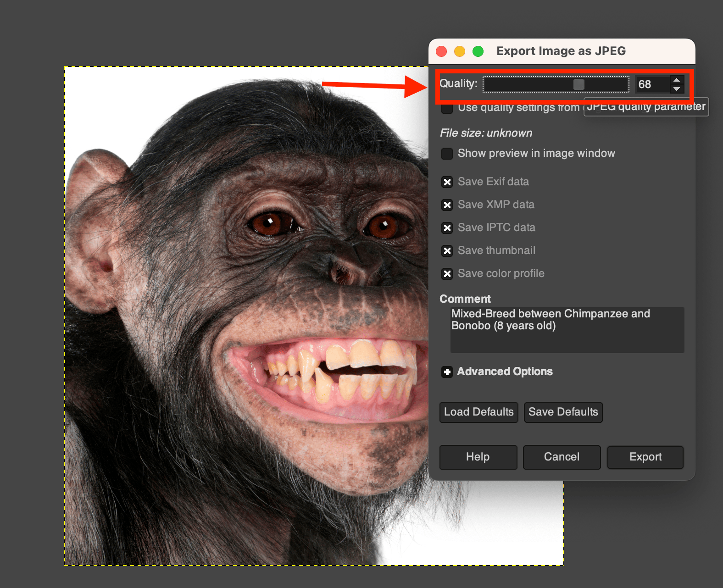Click the File size: unknown text
Viewport: 723px width, 588px height.
pyautogui.click(x=486, y=133)
